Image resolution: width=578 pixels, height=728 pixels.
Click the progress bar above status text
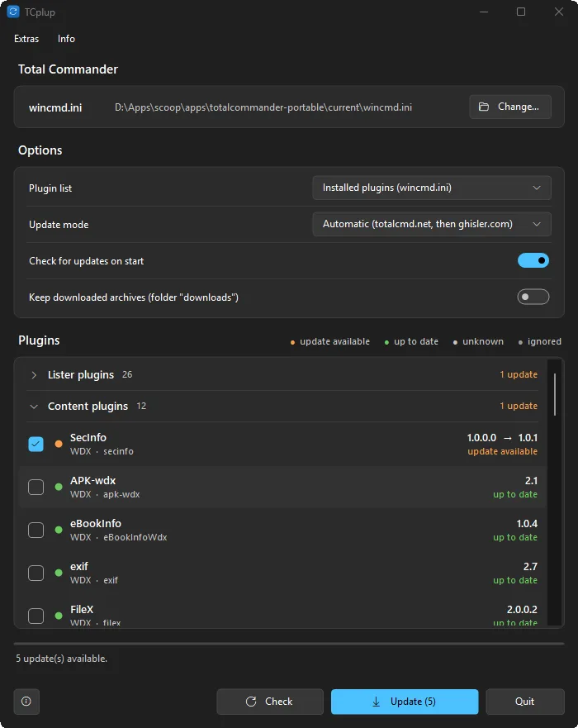(289, 644)
